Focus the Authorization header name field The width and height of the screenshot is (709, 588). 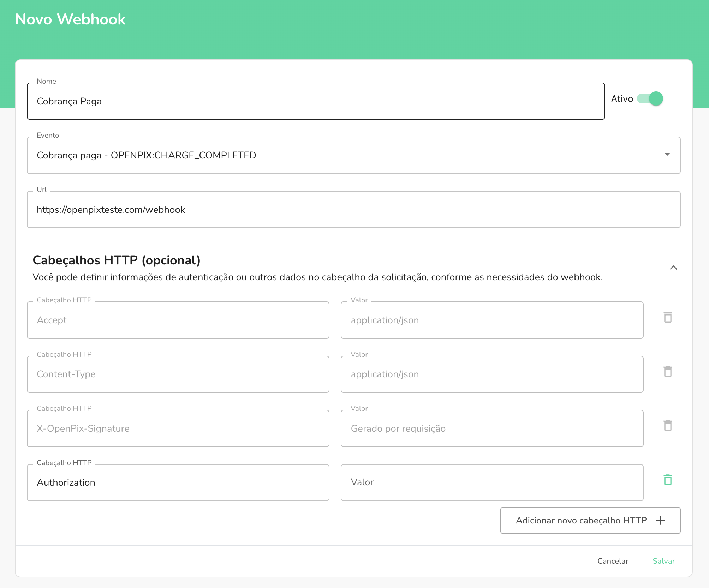tap(178, 482)
